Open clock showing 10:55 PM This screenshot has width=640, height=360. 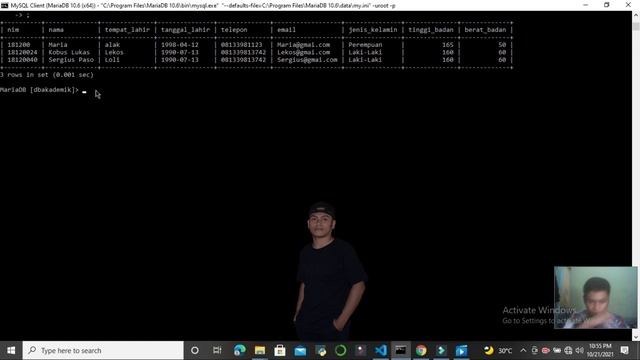click(x=600, y=350)
